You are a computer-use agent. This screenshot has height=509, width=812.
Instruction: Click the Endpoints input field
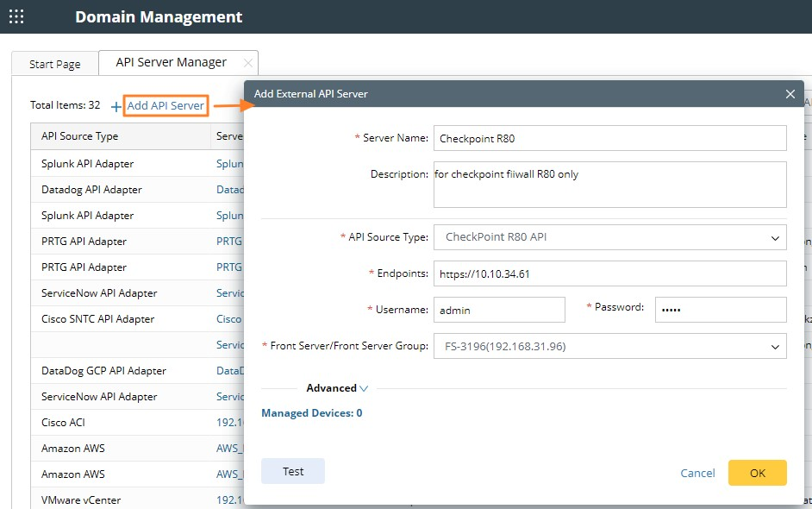click(x=609, y=273)
